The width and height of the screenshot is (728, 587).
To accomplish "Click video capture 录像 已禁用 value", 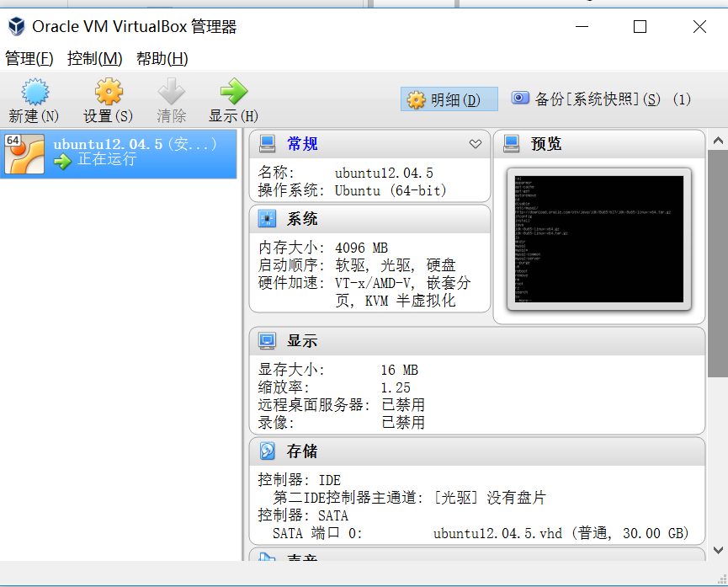I will [403, 423].
